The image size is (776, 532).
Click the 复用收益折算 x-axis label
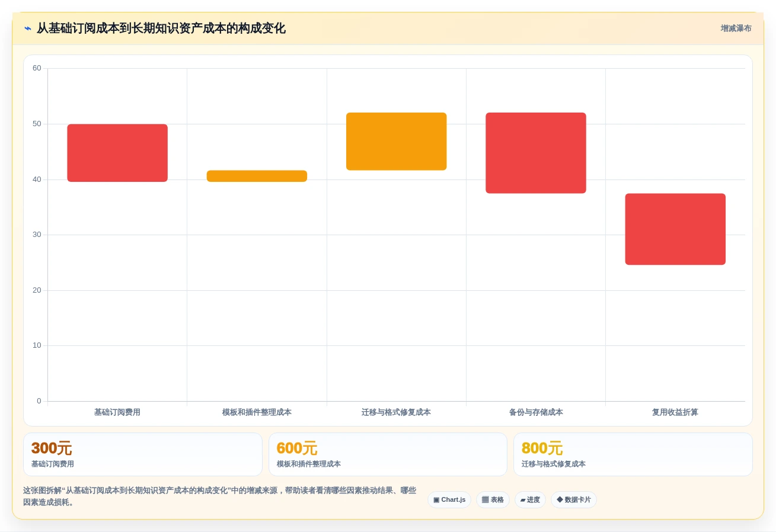[x=675, y=412]
